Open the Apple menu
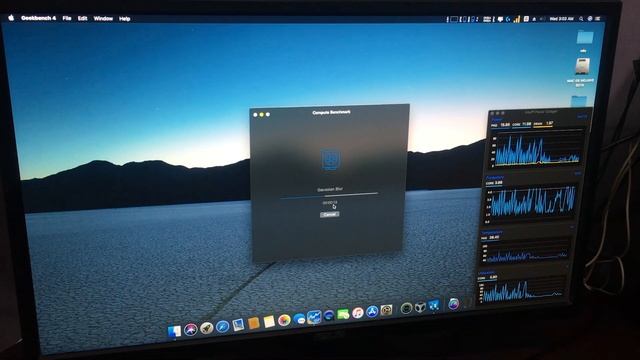Screen dimensions: 640x360 [11, 18]
